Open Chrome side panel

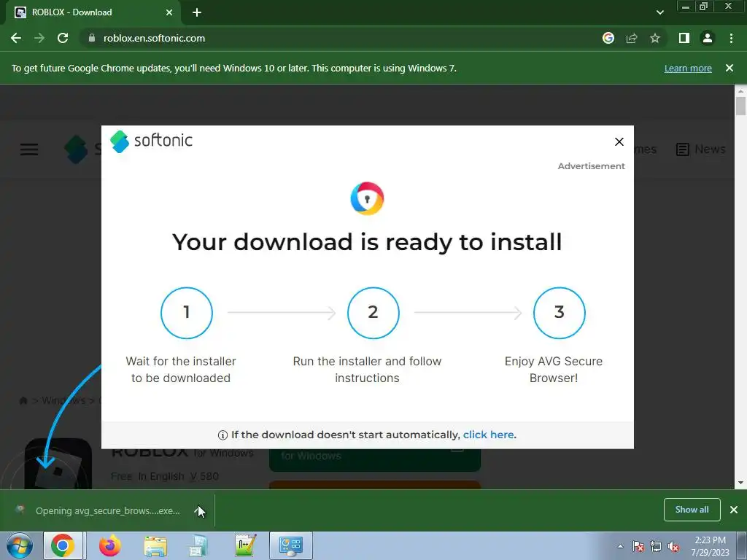click(x=684, y=38)
